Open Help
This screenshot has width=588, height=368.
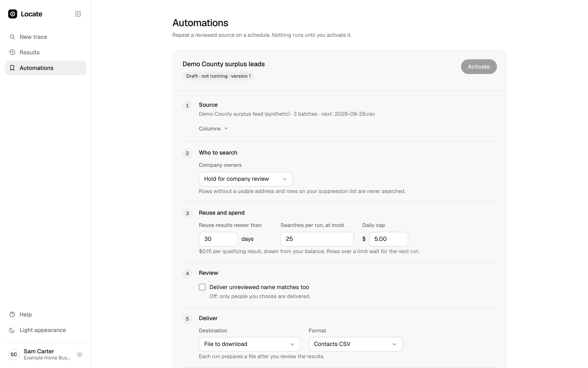click(x=46, y=314)
